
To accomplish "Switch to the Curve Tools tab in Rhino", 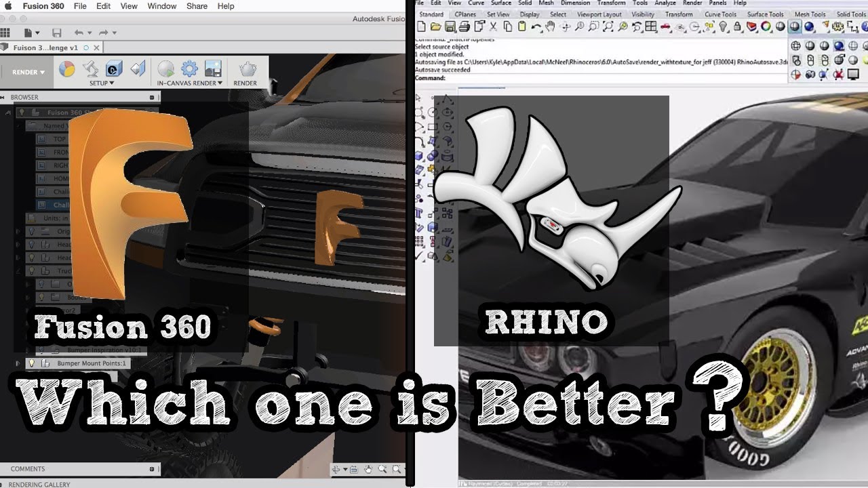I will click(x=720, y=14).
